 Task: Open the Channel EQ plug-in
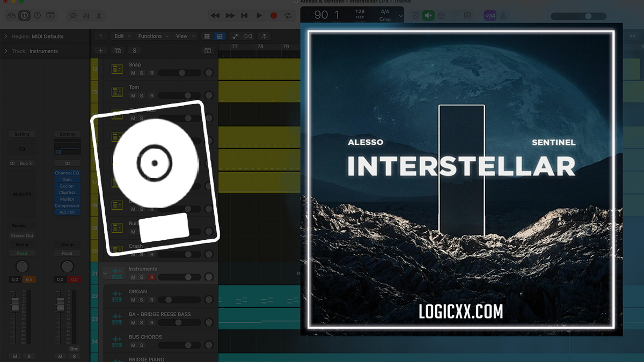(x=67, y=173)
